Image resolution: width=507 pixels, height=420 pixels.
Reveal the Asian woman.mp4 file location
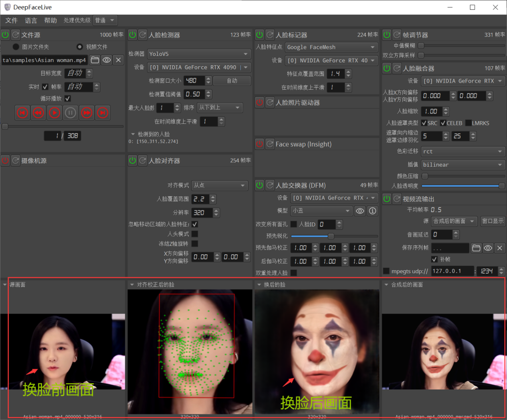[x=107, y=60]
